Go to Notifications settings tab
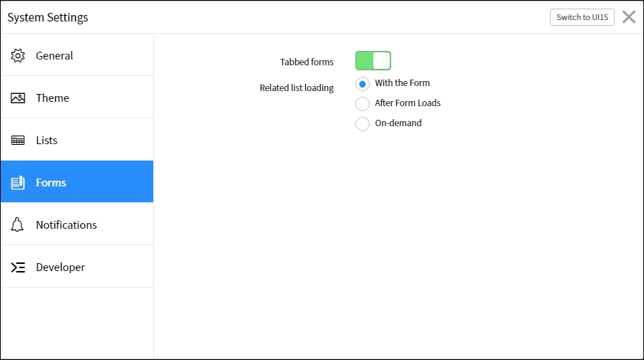This screenshot has width=644, height=360. coord(77,224)
